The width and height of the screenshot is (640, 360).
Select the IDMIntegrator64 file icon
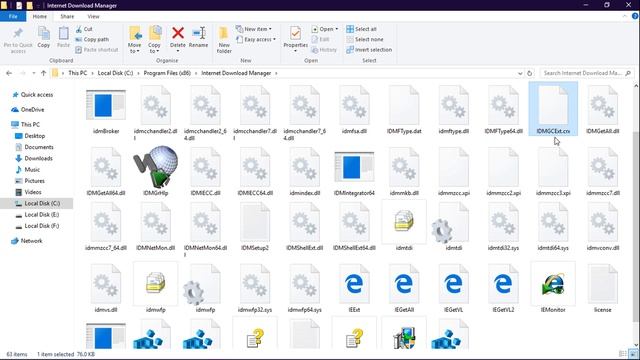pyautogui.click(x=354, y=167)
